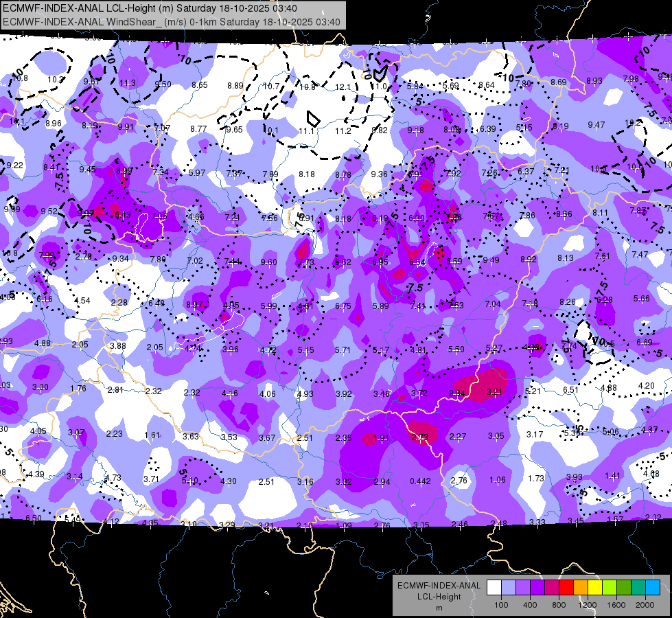Click the light blue legend swatch
Image resolution: width=672 pixels, height=618 pixels.
509,588
